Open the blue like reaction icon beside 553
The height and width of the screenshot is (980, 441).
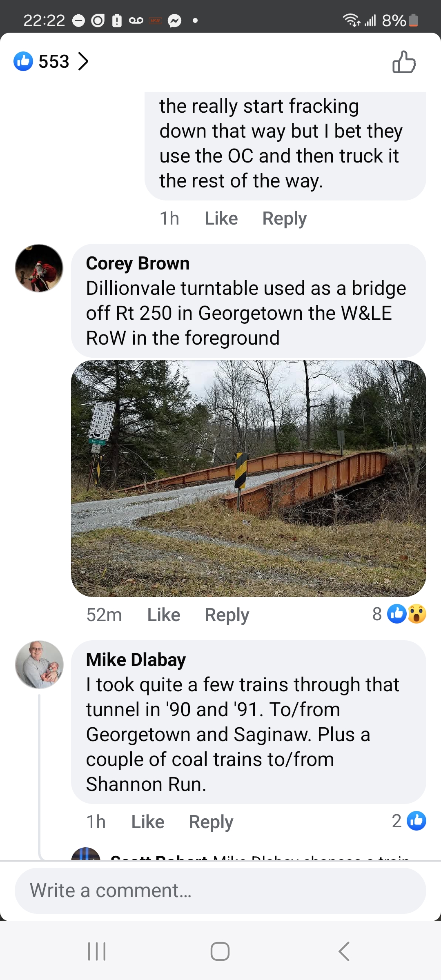pyautogui.click(x=23, y=61)
